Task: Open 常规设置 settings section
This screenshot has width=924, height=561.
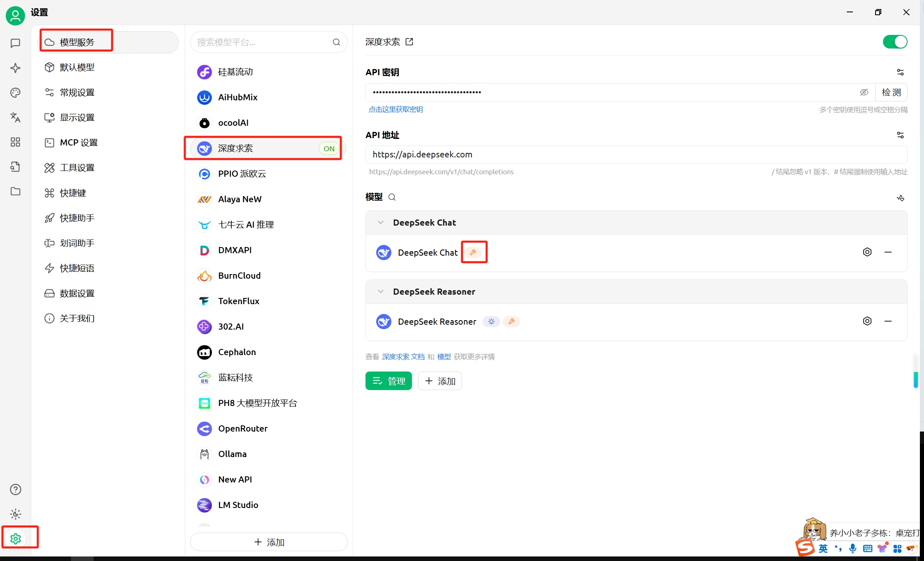Action: tap(108, 92)
